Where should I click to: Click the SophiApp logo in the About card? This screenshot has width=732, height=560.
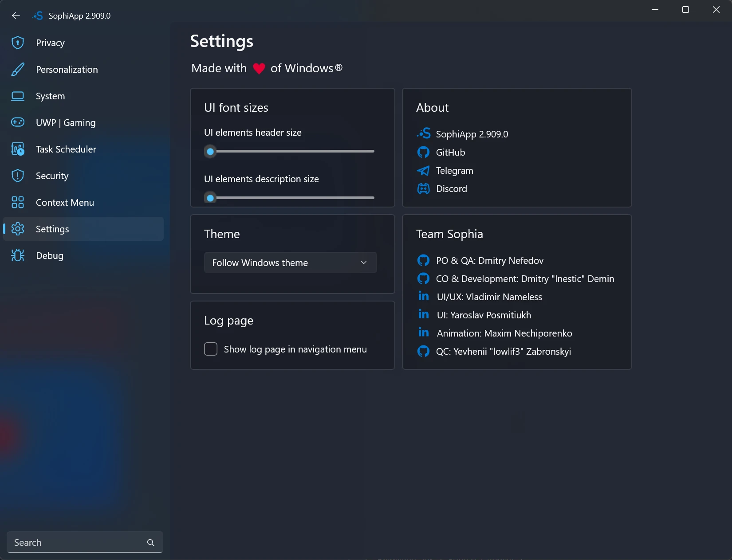(x=424, y=133)
